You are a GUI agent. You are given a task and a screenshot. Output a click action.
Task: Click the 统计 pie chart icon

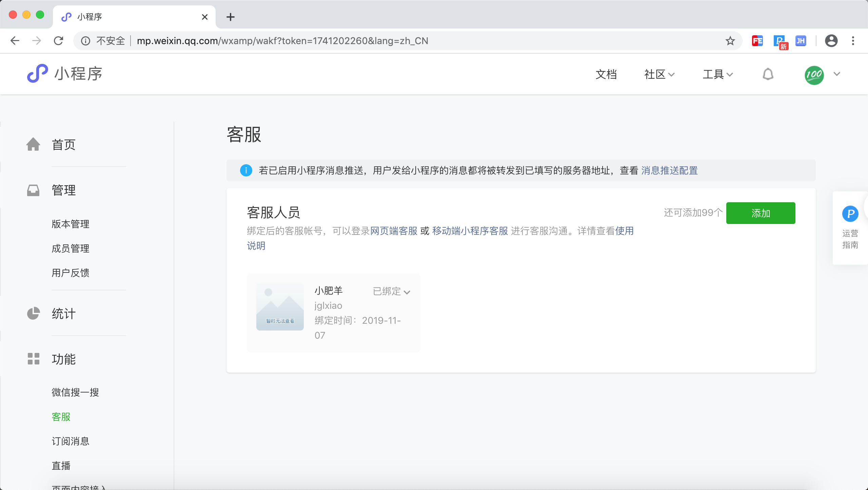(33, 313)
